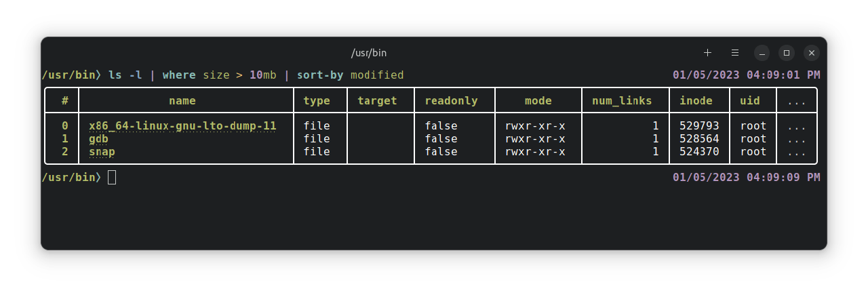The width and height of the screenshot is (868, 295).
Task: Click the mode column header
Action: click(538, 100)
